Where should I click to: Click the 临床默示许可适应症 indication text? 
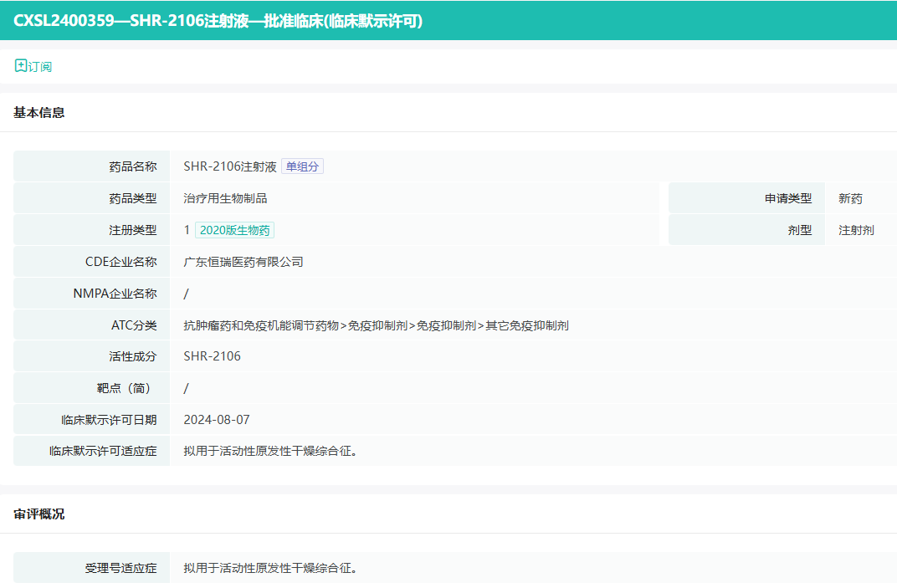(x=271, y=452)
